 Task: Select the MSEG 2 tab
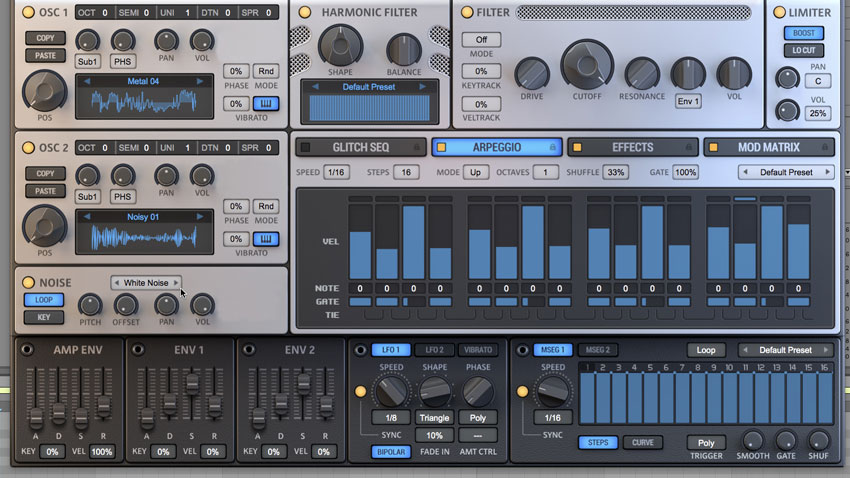(597, 350)
